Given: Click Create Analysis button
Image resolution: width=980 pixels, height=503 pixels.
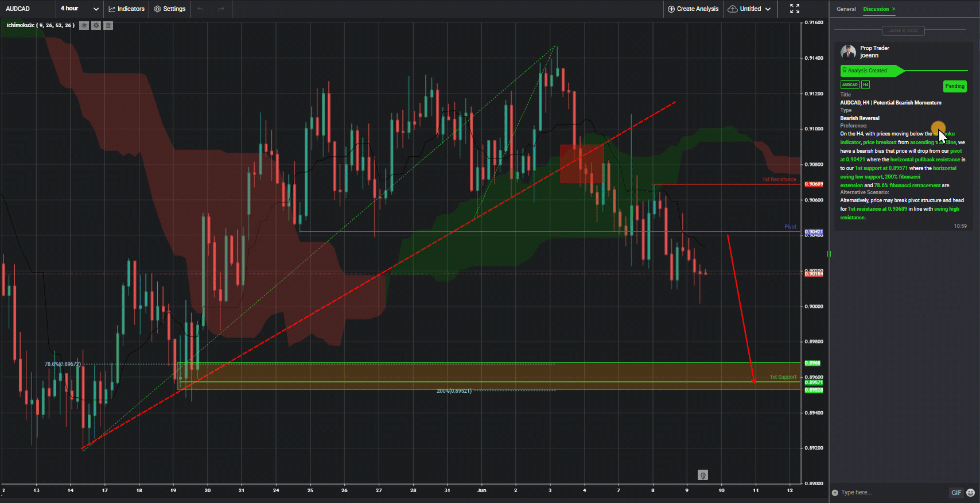Looking at the screenshot, I should [693, 9].
